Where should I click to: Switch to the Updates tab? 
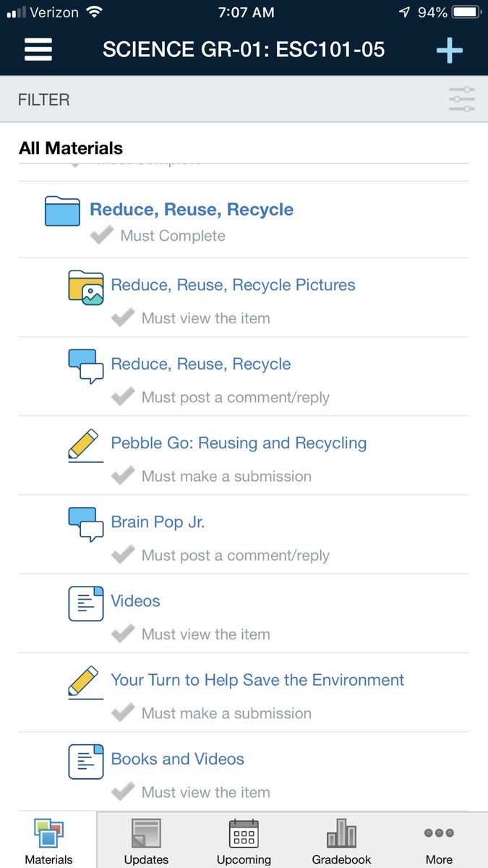(x=146, y=841)
